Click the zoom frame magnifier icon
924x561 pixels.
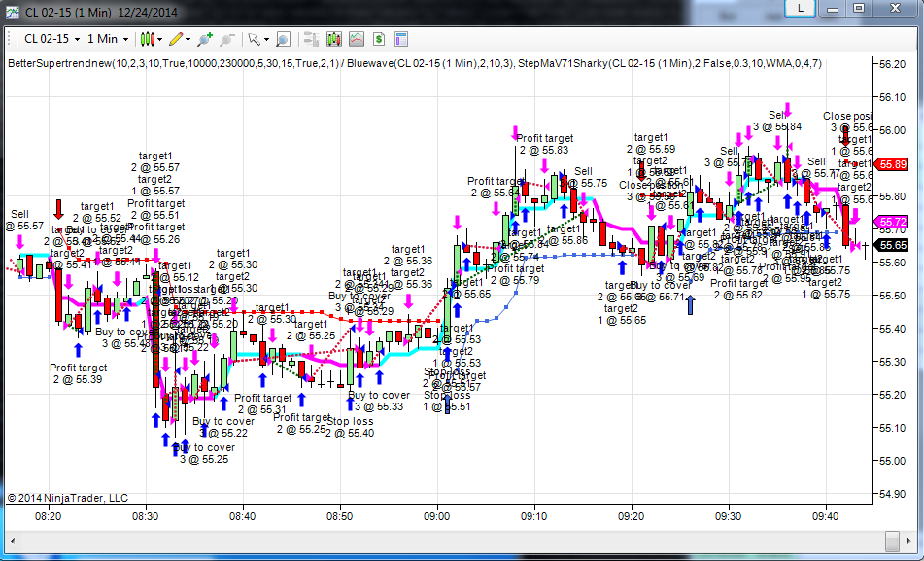tap(283, 39)
